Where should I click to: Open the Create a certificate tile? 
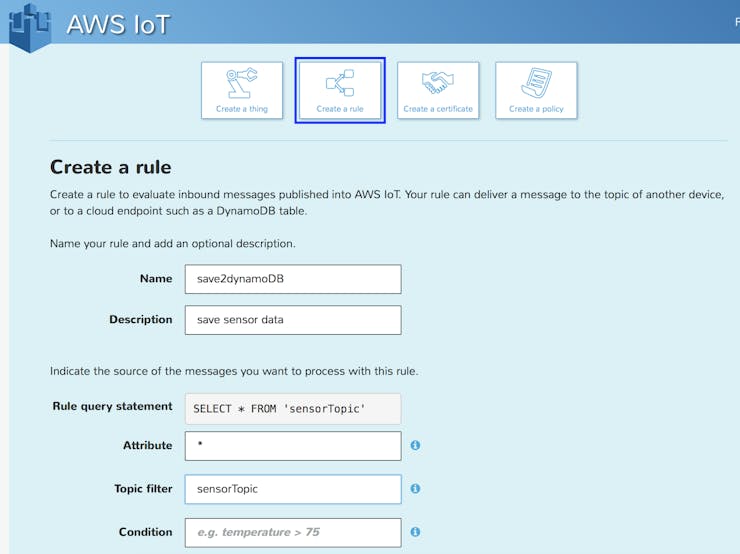[438, 90]
